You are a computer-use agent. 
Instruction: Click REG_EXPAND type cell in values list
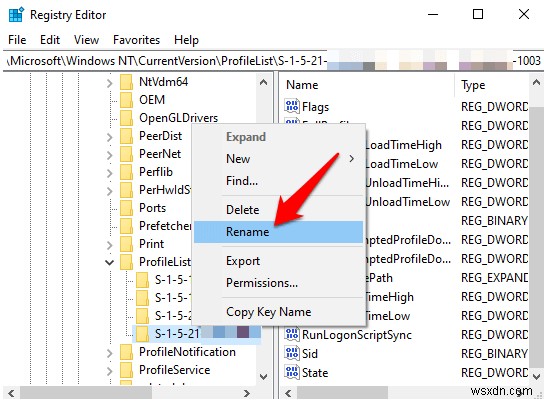coord(494,278)
